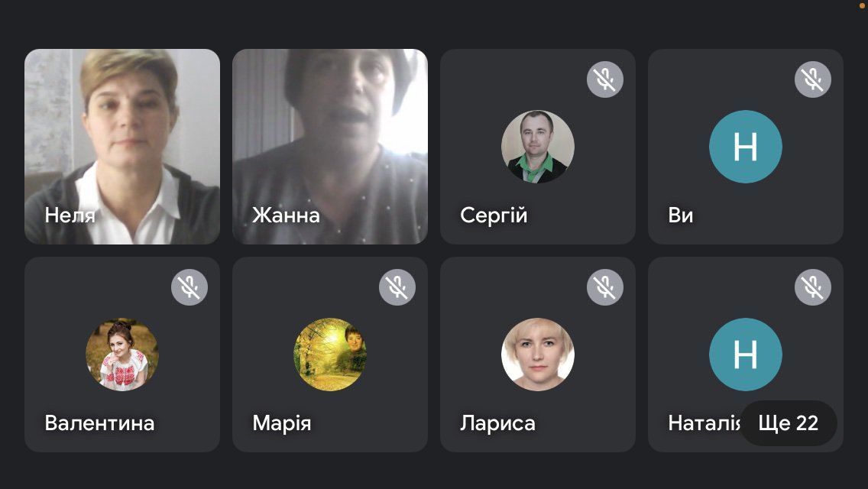Screen dimensions: 868x489
Task: Click the muted microphone icon on Лариса's tile
Action: tap(605, 287)
